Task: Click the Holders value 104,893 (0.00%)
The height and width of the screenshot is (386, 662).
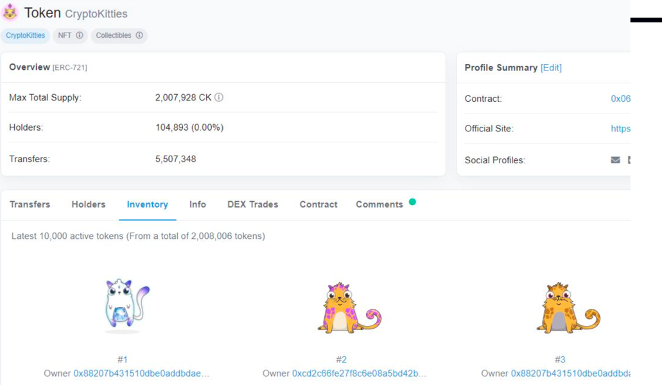Action: pos(190,128)
